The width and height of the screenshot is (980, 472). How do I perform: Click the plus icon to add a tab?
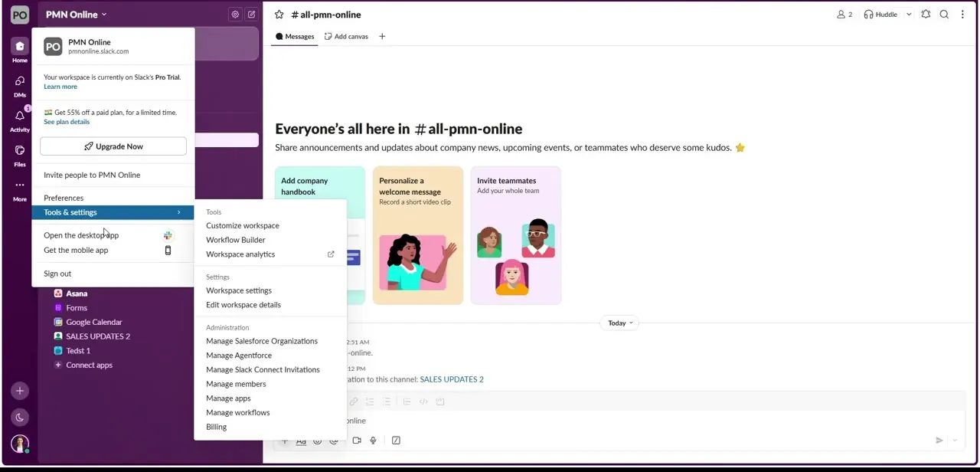382,36
